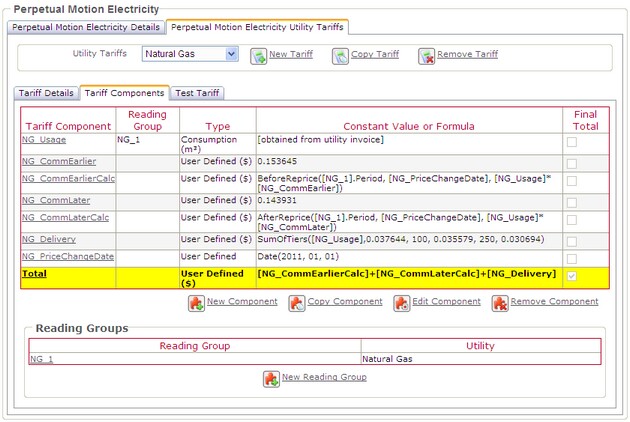Toggle Final Total checkbox for NG_CommLaterCalc
The height and width of the screenshot is (422, 630).
pos(572,220)
